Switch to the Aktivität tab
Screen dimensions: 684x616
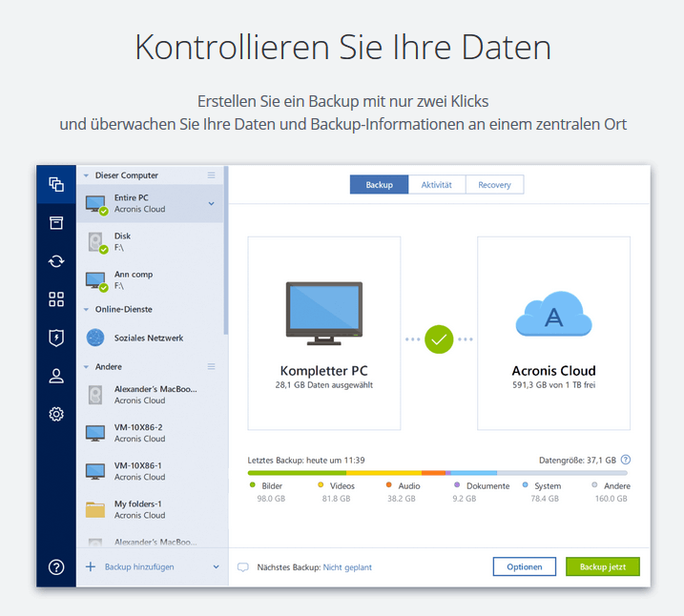click(437, 184)
